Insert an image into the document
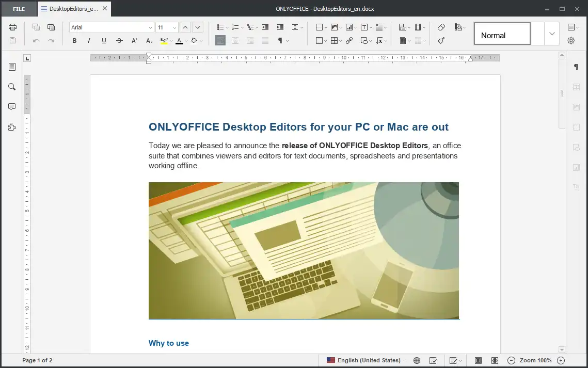The height and width of the screenshot is (368, 588). (334, 27)
